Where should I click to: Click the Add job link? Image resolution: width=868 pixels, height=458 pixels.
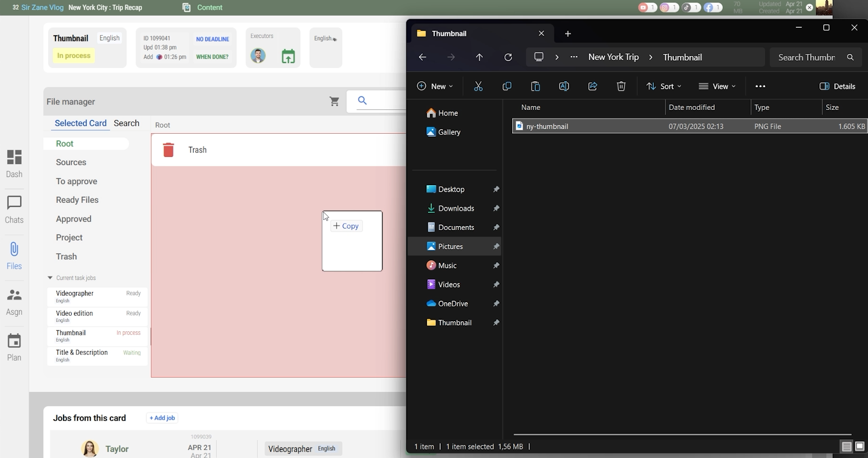click(162, 418)
